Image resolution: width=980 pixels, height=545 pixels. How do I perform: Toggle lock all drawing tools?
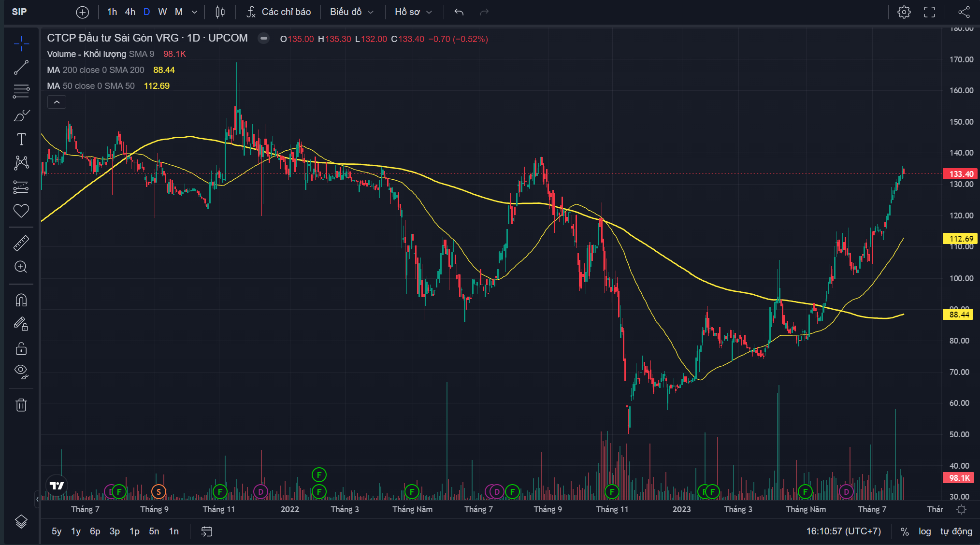click(x=21, y=348)
